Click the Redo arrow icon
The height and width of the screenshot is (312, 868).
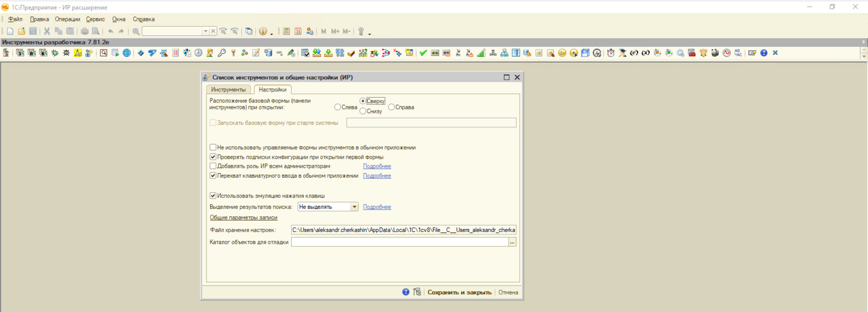coord(121,31)
